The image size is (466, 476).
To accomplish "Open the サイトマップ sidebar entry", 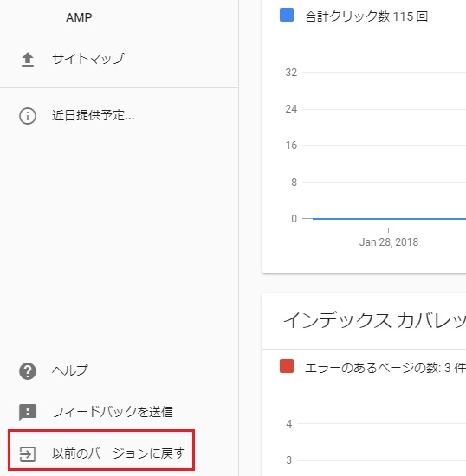I will click(88, 59).
